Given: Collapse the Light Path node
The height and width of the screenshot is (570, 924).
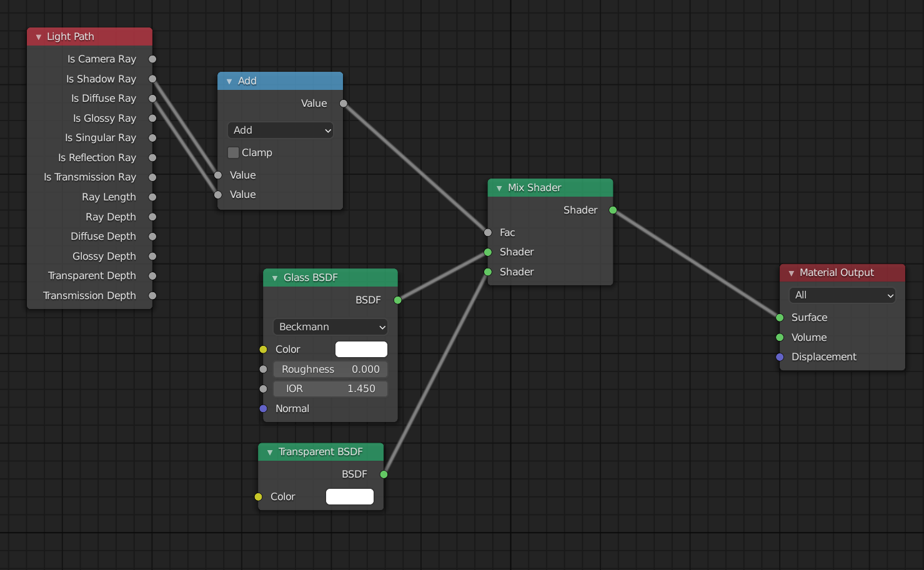Looking at the screenshot, I should [39, 37].
